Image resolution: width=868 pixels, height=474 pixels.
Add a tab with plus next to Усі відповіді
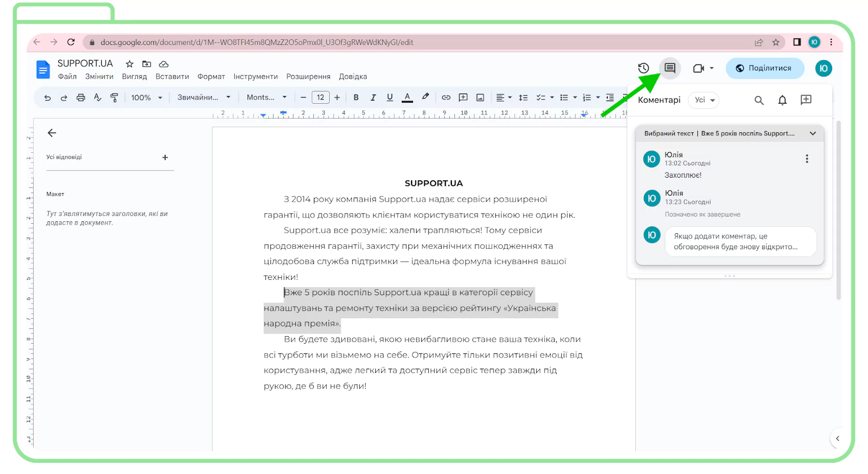point(165,157)
